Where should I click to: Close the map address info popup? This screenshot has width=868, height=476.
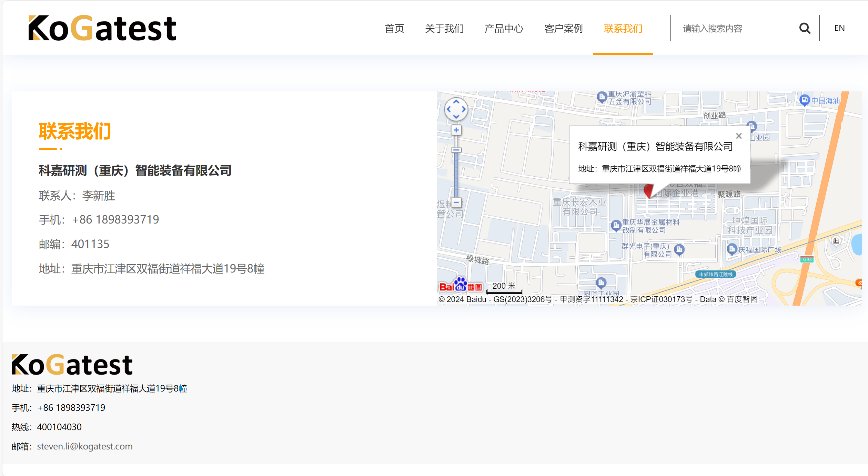coord(738,136)
